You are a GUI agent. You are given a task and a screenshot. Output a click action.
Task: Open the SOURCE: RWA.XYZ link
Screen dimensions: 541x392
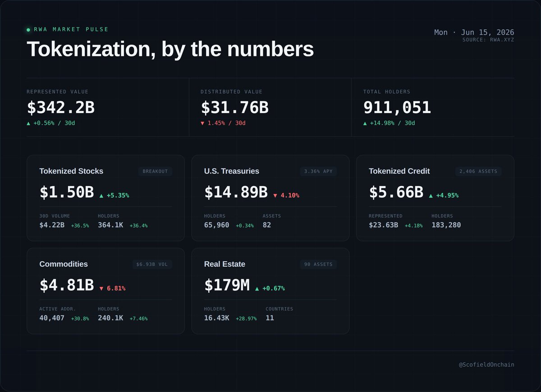click(488, 40)
